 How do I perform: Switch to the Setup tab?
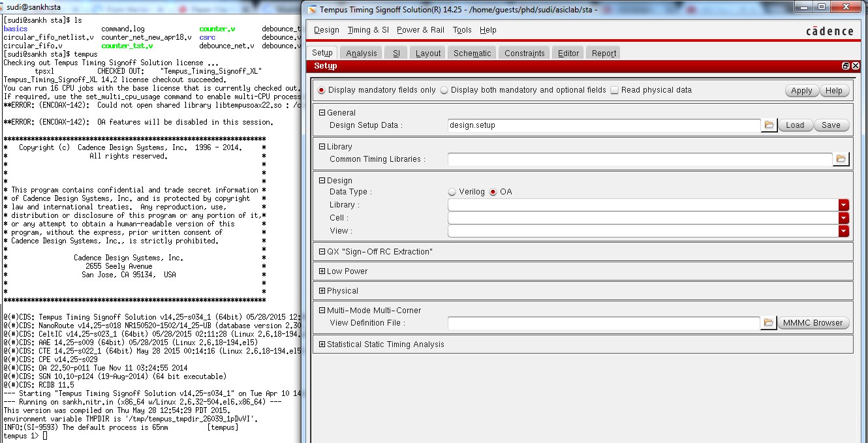tap(322, 53)
